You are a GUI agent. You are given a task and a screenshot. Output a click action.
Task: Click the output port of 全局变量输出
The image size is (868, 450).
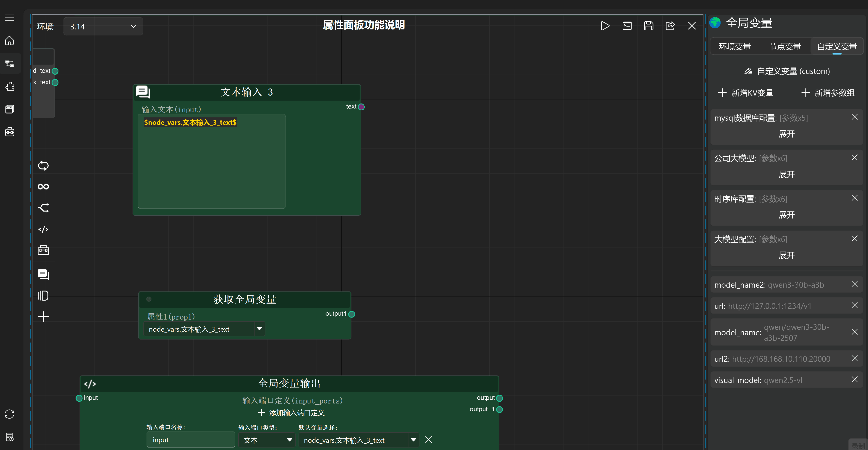click(500, 398)
